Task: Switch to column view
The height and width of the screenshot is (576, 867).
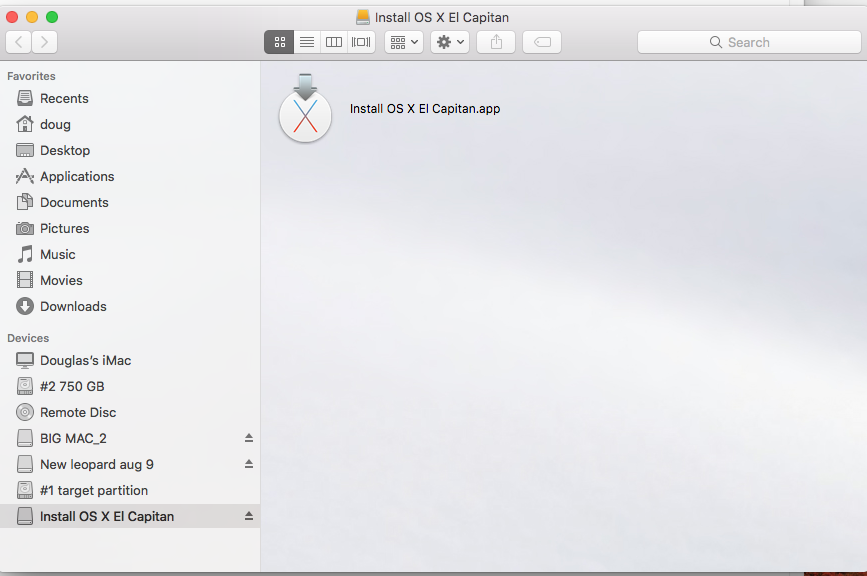Action: pos(334,42)
